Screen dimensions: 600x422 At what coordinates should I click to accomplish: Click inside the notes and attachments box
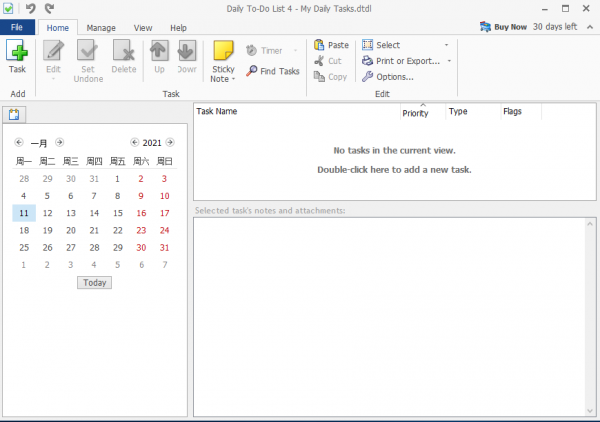click(390, 317)
